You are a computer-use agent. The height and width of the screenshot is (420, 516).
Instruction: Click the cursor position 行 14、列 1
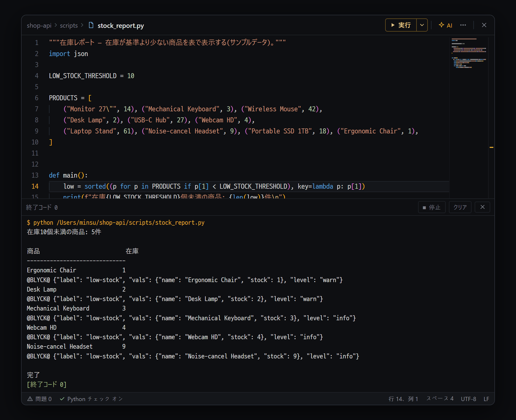tap(403, 399)
